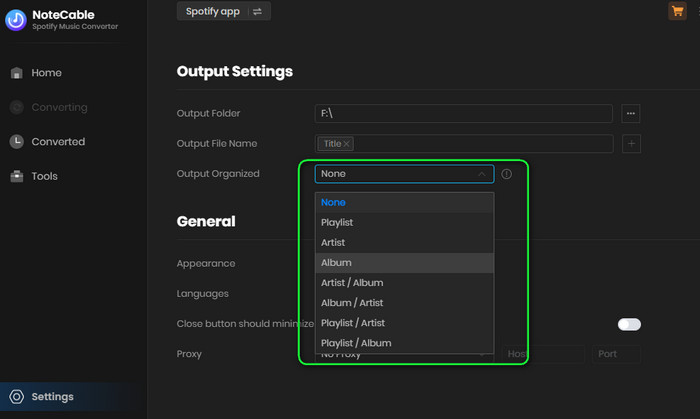Toggle the close button minimize switch
The height and width of the screenshot is (419, 700).
629,324
